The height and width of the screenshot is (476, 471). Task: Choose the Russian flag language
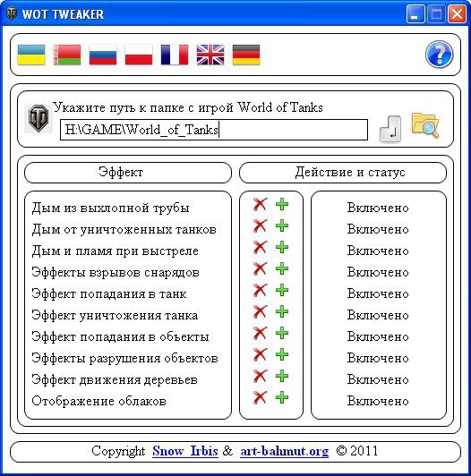pyautogui.click(x=103, y=55)
